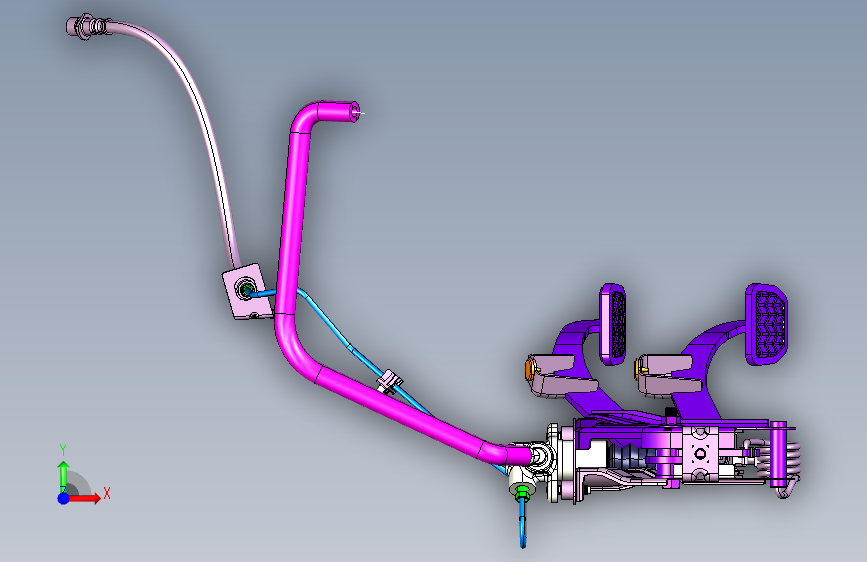The width and height of the screenshot is (867, 562).
Task: Select the square mounting bracket block
Action: [248, 291]
